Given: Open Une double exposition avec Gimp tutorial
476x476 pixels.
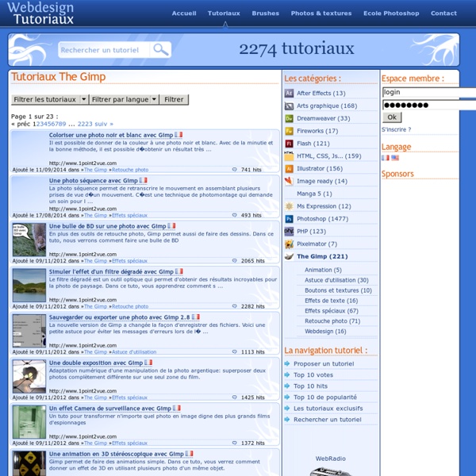Looking at the screenshot, I should tap(96, 363).
